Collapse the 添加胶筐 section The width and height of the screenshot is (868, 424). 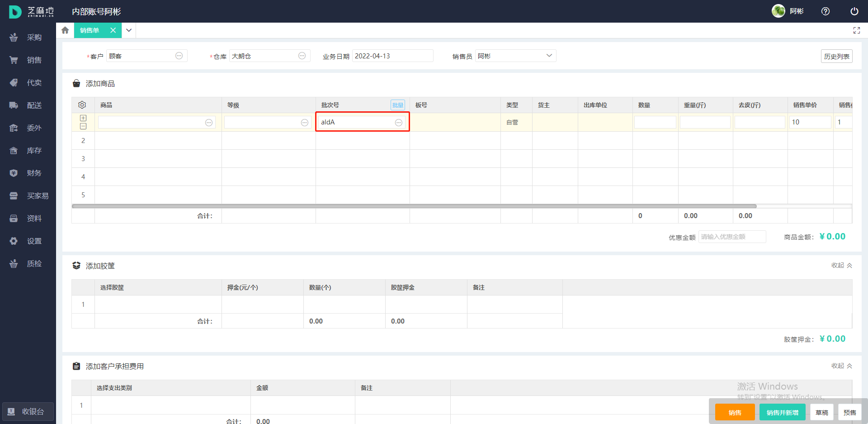point(842,266)
